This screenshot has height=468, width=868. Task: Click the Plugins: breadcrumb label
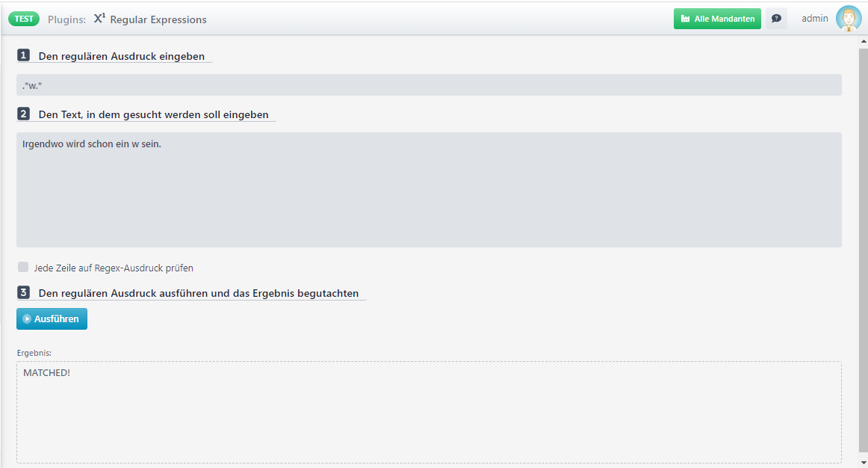pyautogui.click(x=66, y=19)
